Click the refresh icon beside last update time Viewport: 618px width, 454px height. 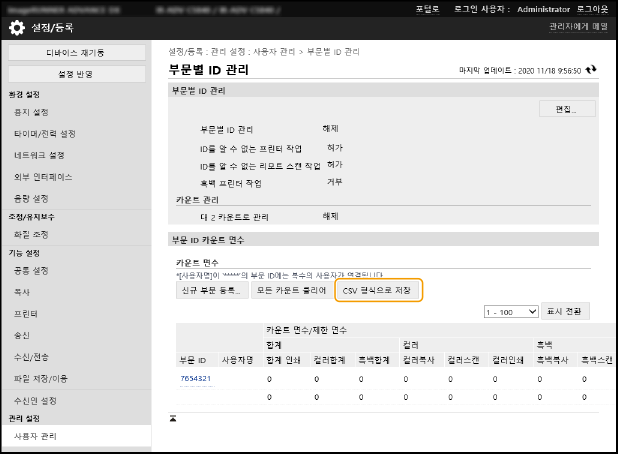[x=592, y=71]
